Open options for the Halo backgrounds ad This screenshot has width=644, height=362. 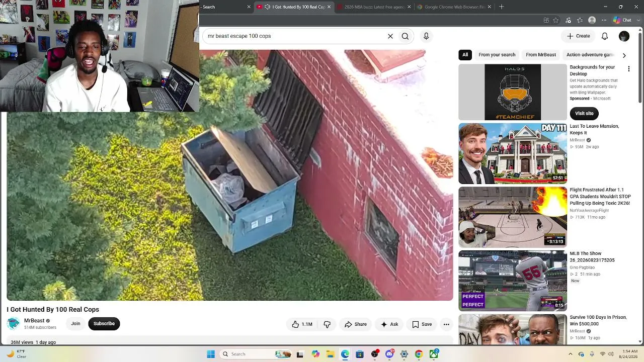click(x=628, y=69)
